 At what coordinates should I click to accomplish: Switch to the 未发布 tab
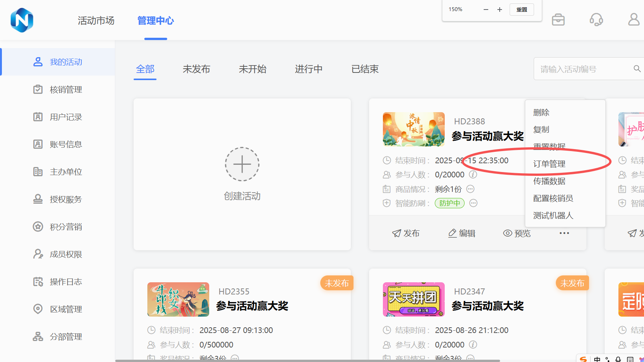[196, 69]
